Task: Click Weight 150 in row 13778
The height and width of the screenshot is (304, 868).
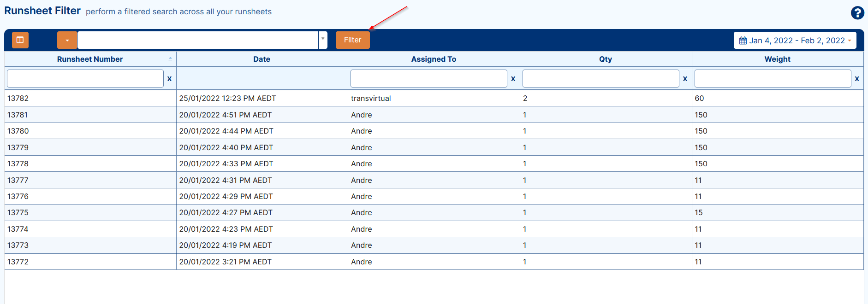Action: click(701, 164)
